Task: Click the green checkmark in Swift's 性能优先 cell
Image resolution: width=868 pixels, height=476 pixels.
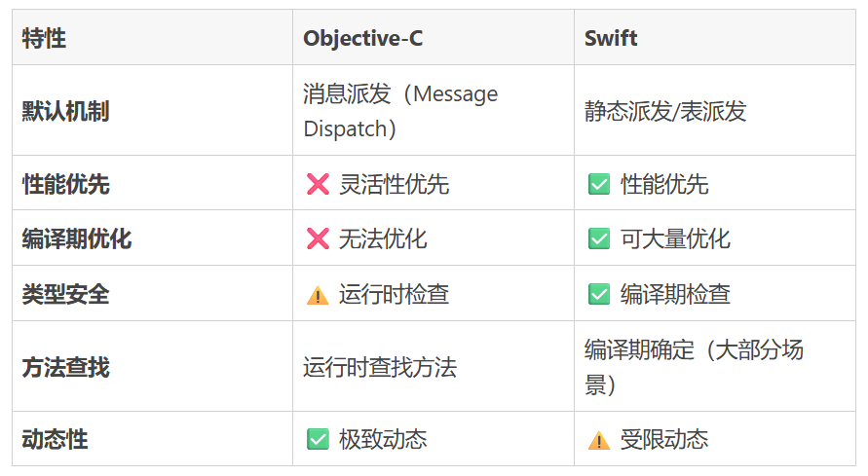Action: coord(599,184)
